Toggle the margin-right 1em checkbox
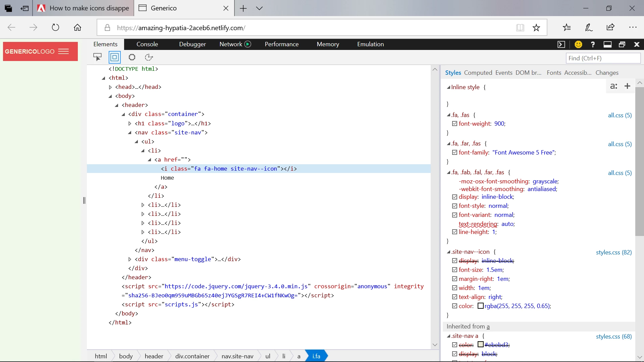Viewport: 644px width, 362px height. (454, 279)
